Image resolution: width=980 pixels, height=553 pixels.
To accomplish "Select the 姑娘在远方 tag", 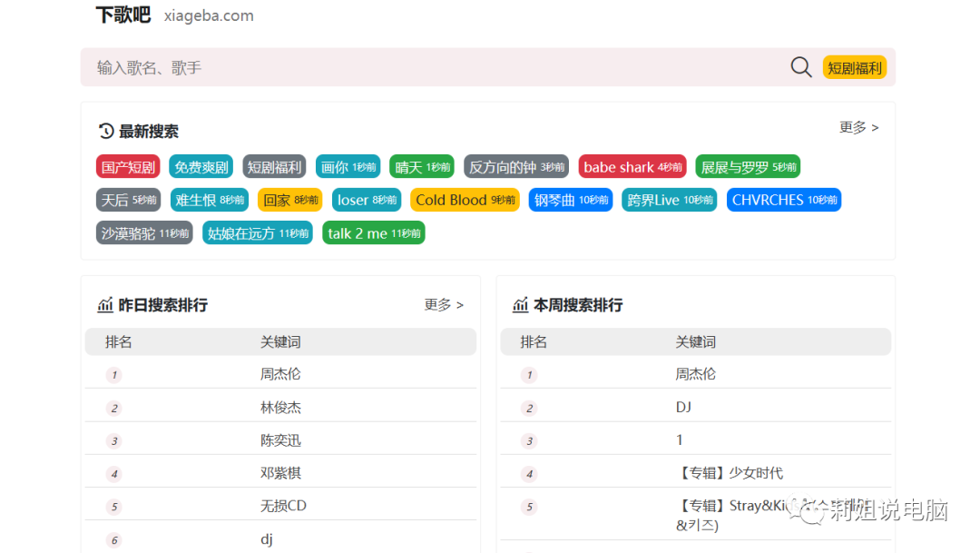I will coord(258,233).
